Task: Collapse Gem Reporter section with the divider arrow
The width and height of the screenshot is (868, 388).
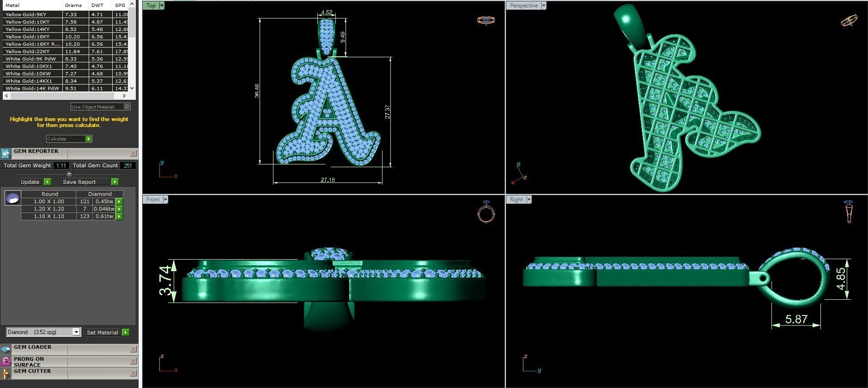Action: (69, 174)
